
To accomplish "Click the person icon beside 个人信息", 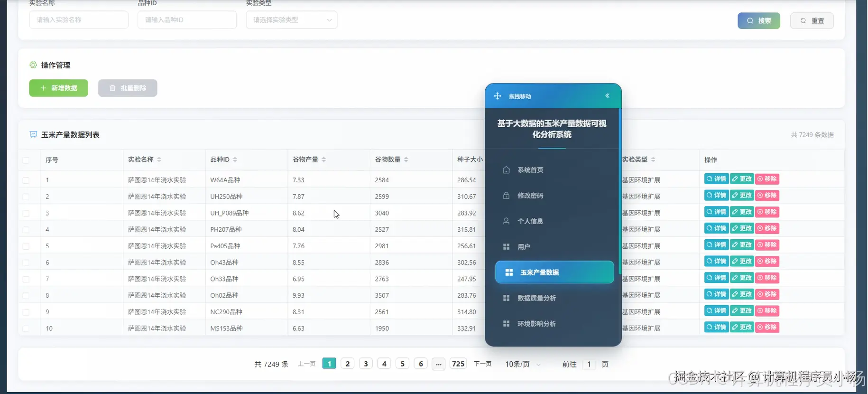I will (506, 221).
